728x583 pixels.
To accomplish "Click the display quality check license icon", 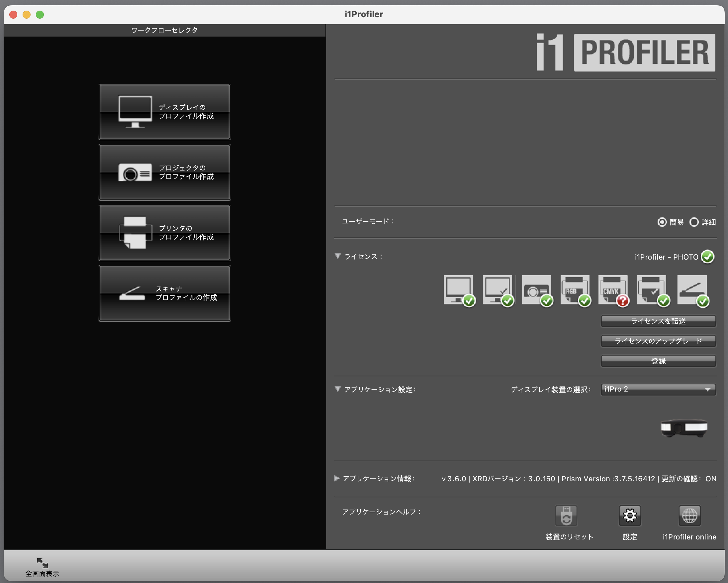I will pos(498,290).
